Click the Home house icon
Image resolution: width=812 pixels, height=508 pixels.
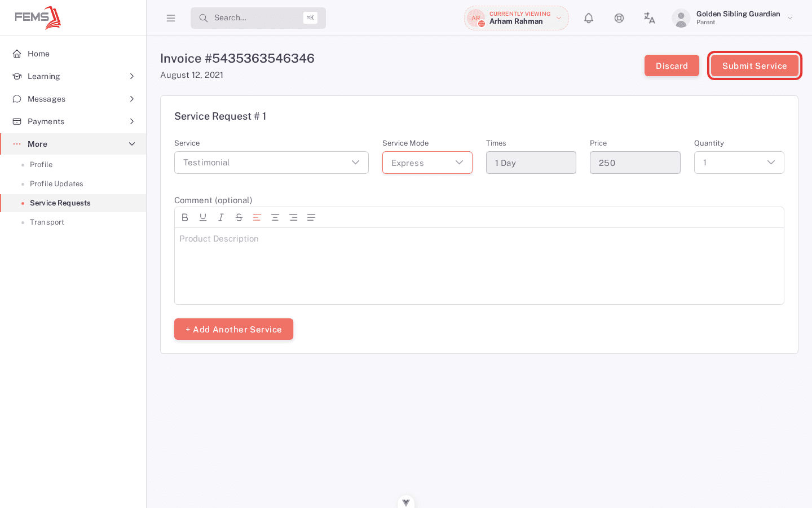(17, 54)
